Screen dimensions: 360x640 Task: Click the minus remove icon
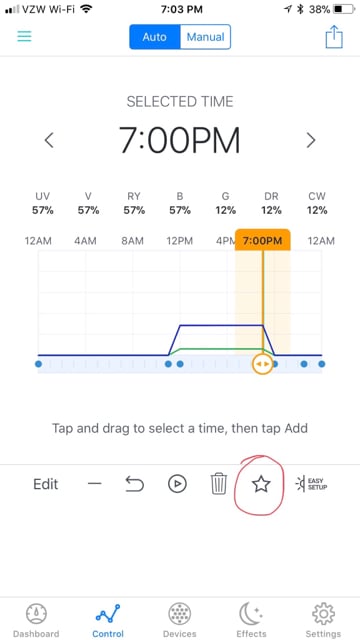(x=94, y=484)
